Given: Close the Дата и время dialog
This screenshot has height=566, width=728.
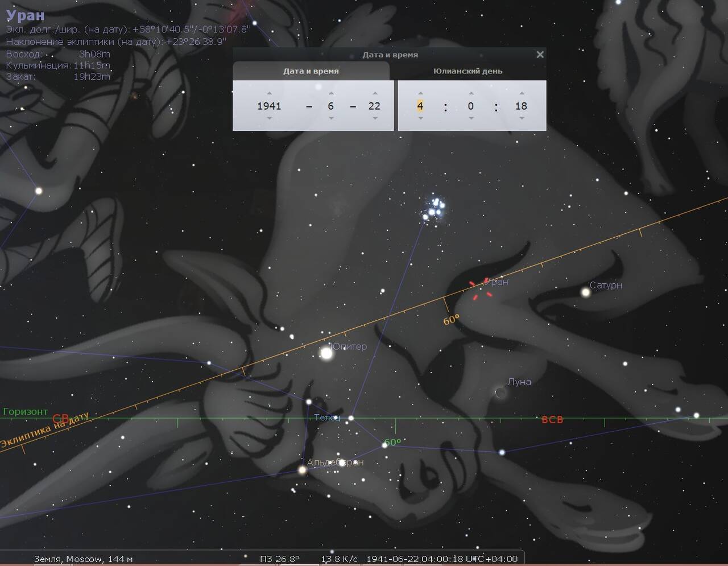Looking at the screenshot, I should [x=540, y=55].
